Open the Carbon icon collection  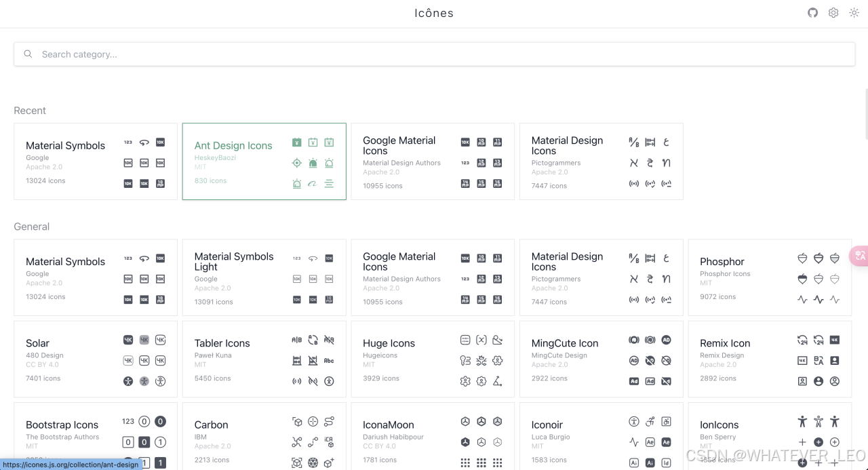point(264,436)
